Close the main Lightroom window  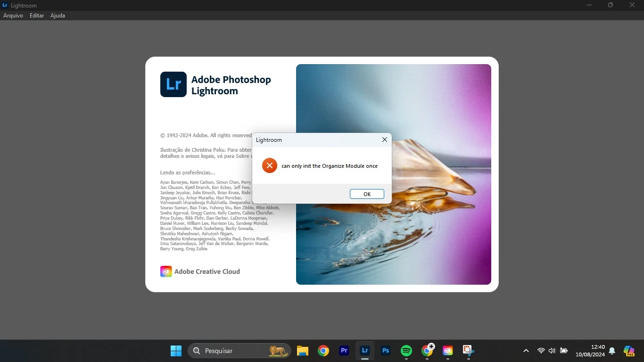point(632,5)
